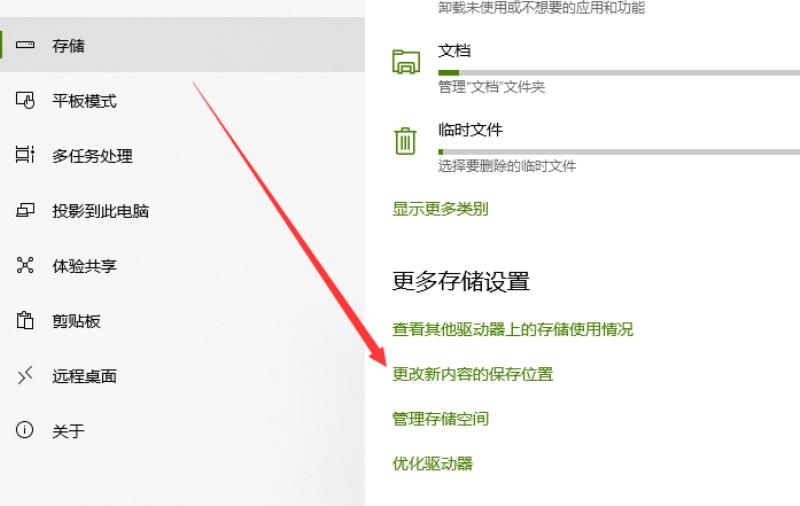Viewport: 800px width, 506px height.
Task: Click the documents folder icon beside 文档
Action: point(406,62)
